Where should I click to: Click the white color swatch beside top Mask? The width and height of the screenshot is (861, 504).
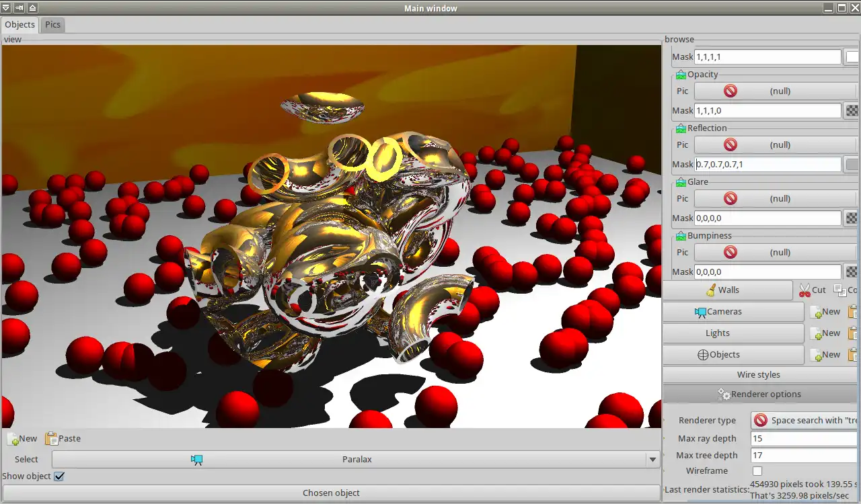click(x=852, y=57)
